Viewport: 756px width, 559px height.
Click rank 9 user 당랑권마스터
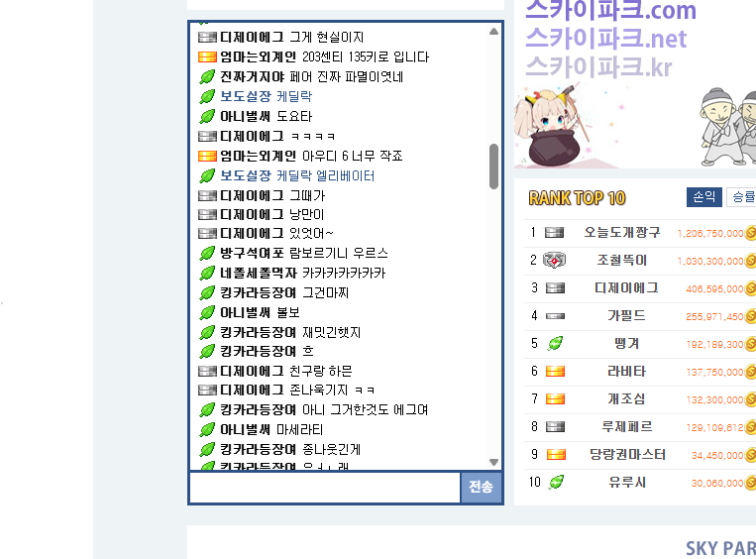click(x=627, y=455)
